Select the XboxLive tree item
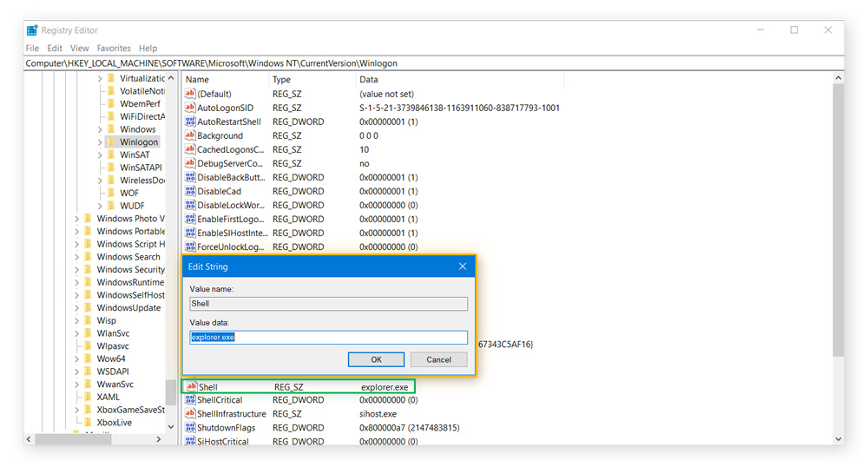Screen dimensions: 868x467 pos(114,422)
